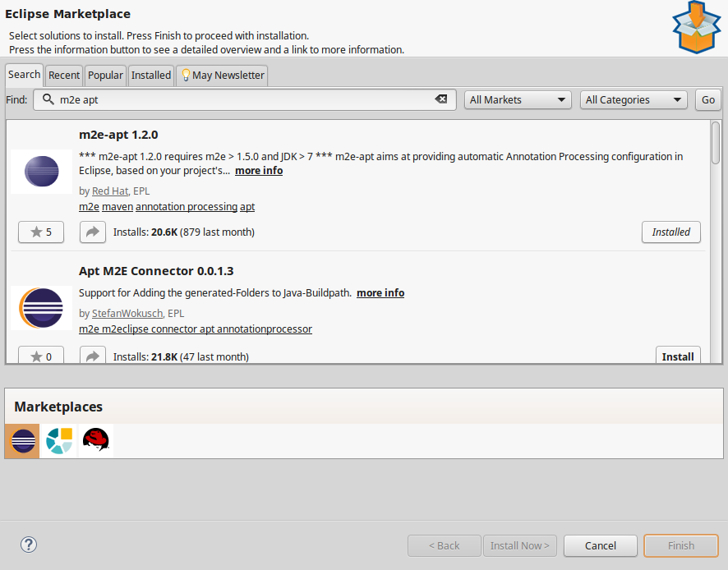
Task: Click the m2e-apt 1.2.0 title
Action: (x=118, y=135)
